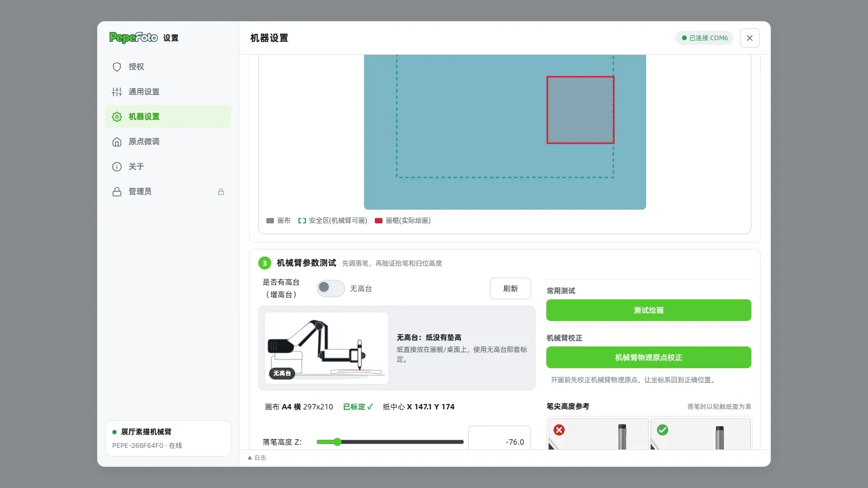Click the info icon next to 关于
This screenshot has width=868, height=488.
(117, 166)
